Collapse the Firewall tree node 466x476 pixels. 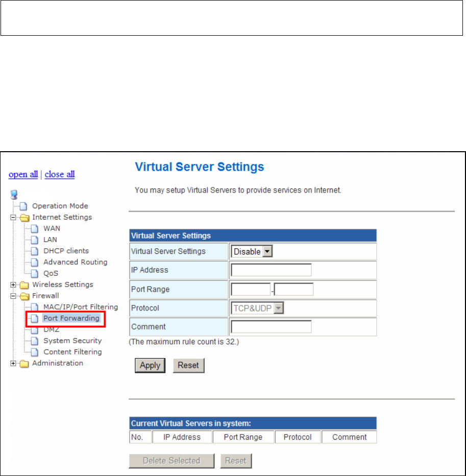(x=13, y=296)
